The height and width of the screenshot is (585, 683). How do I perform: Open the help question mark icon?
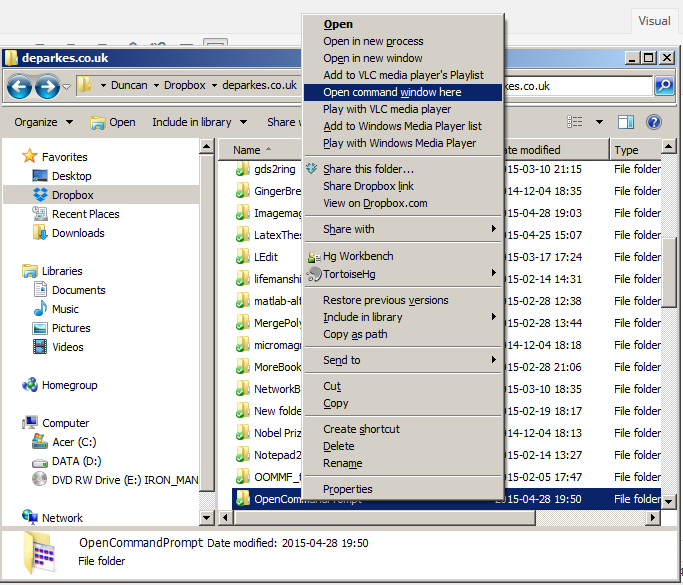click(x=654, y=122)
